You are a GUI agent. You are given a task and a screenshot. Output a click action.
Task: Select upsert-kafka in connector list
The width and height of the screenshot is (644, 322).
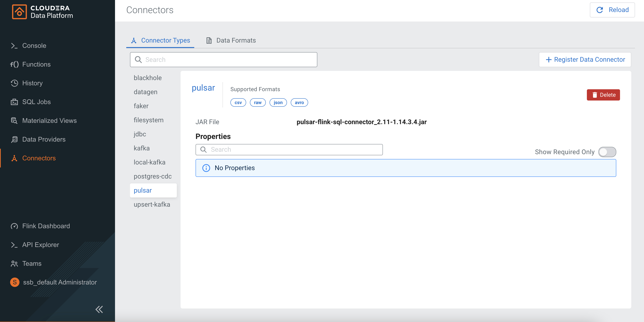click(152, 204)
